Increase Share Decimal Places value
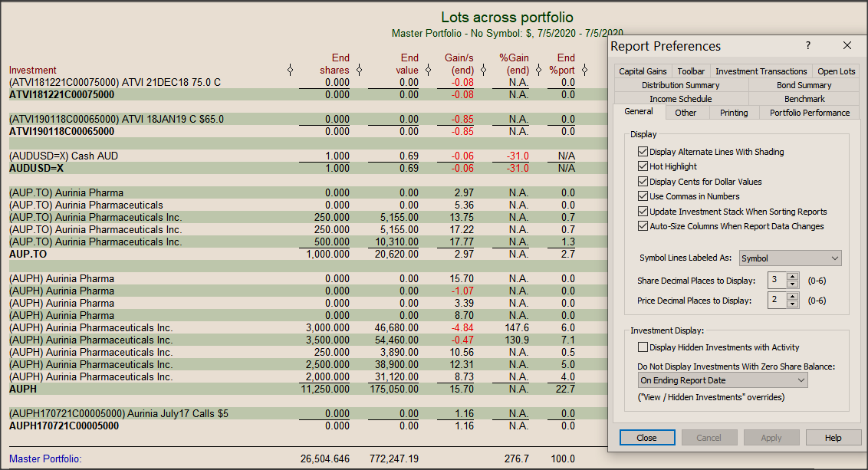Image resolution: width=868 pixels, height=470 pixels. pyautogui.click(x=793, y=277)
